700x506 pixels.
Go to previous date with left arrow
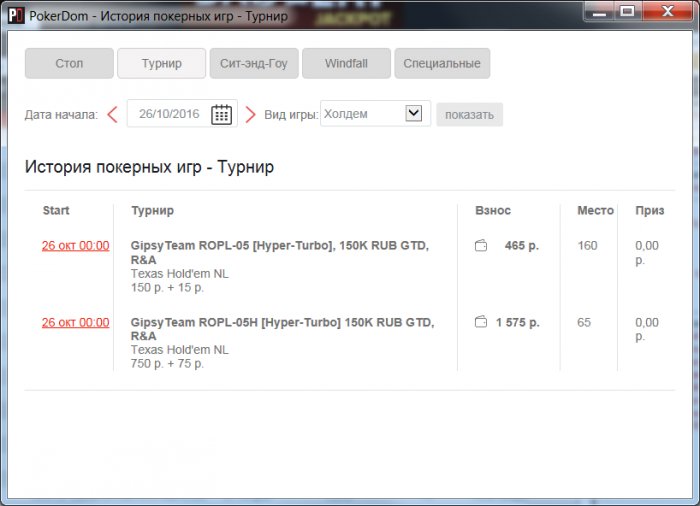pos(112,114)
